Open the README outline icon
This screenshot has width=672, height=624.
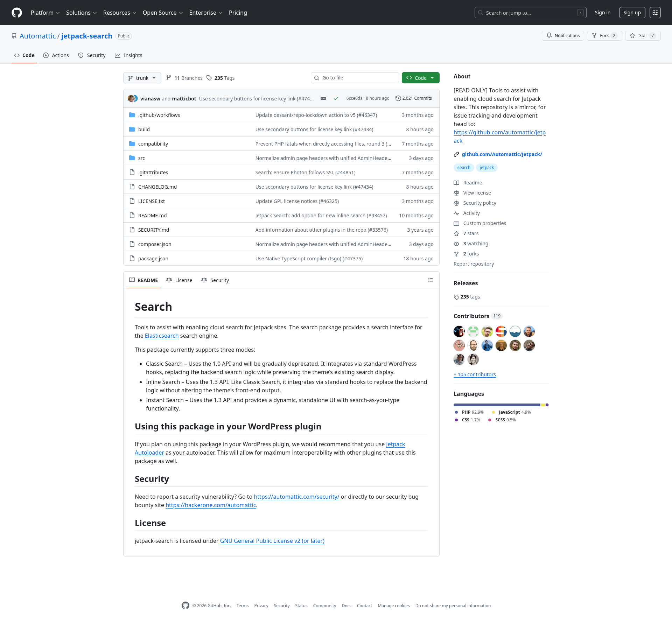(430, 280)
